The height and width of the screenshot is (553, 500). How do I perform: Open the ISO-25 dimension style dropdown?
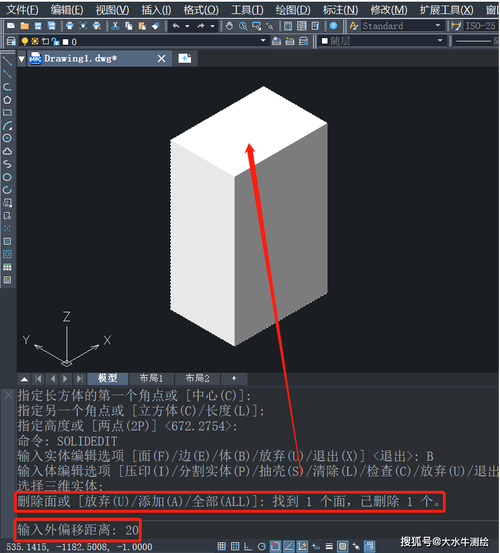click(480, 26)
